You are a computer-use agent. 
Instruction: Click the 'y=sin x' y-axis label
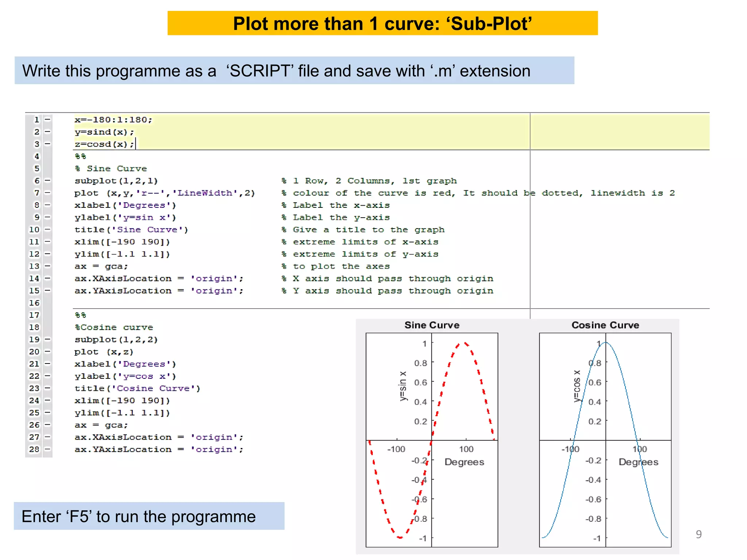coord(402,386)
